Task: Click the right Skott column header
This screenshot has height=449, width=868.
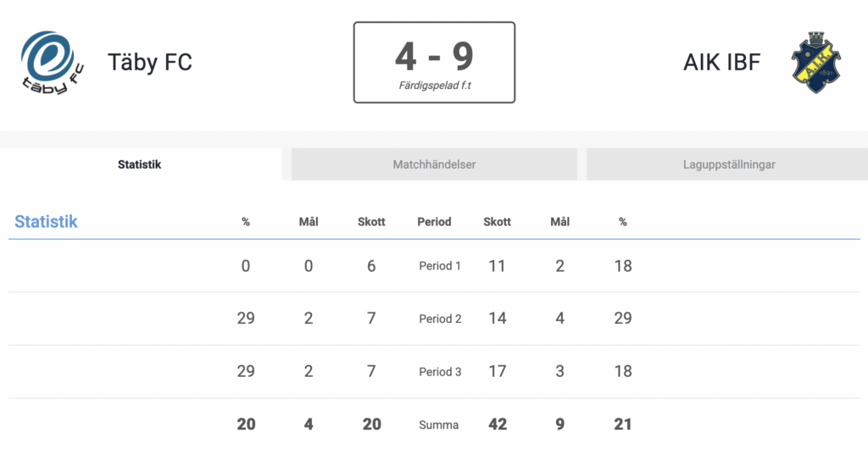Action: [x=497, y=222]
